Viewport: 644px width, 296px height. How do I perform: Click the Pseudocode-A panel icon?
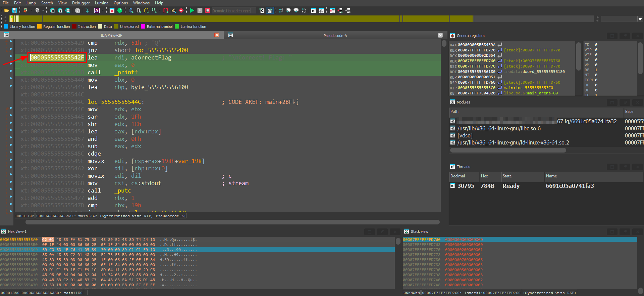point(230,35)
